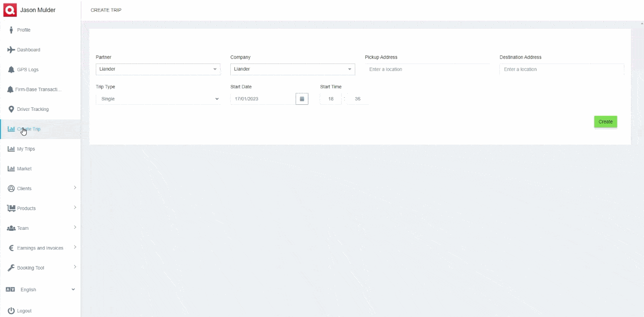644x317 pixels.
Task: Expand the Team submenu chevron
Action: tap(75, 227)
